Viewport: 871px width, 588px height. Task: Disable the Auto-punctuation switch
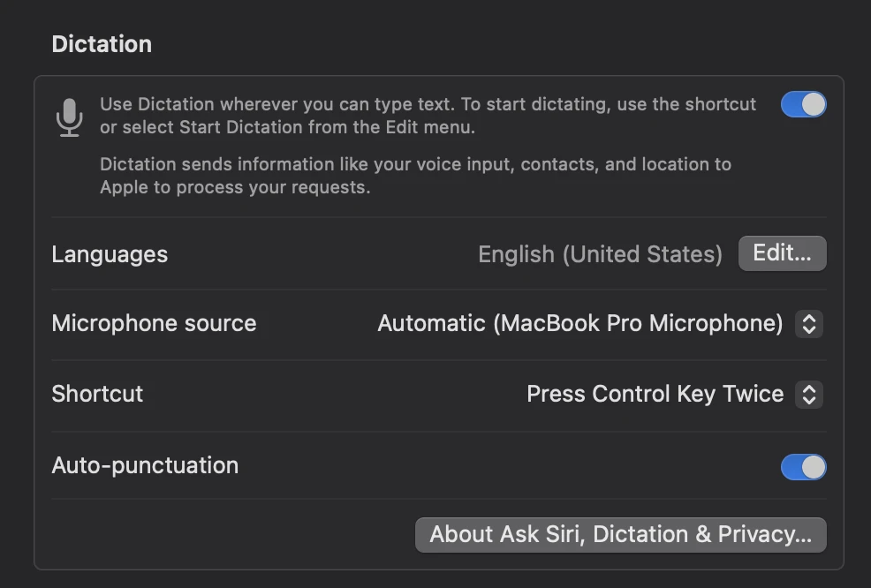(x=803, y=467)
